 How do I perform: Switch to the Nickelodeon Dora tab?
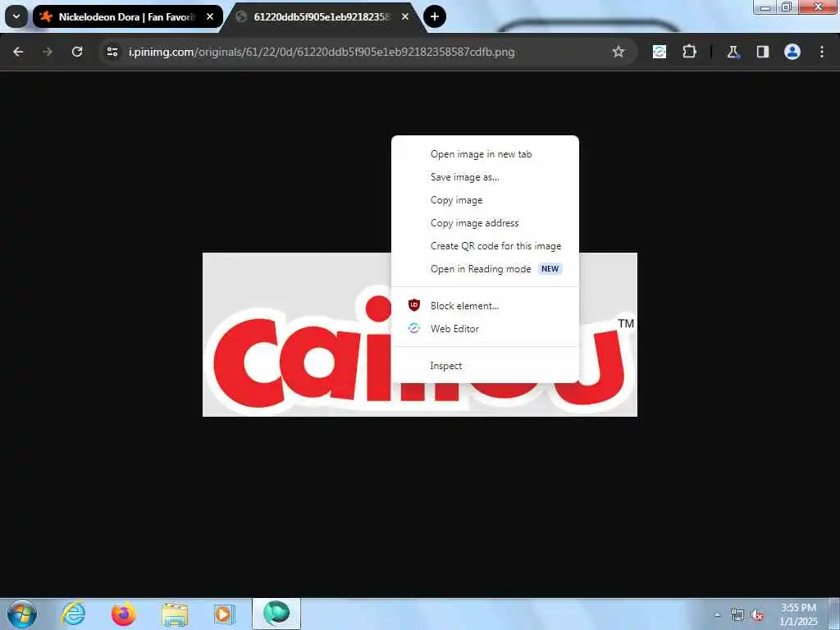pos(128,16)
